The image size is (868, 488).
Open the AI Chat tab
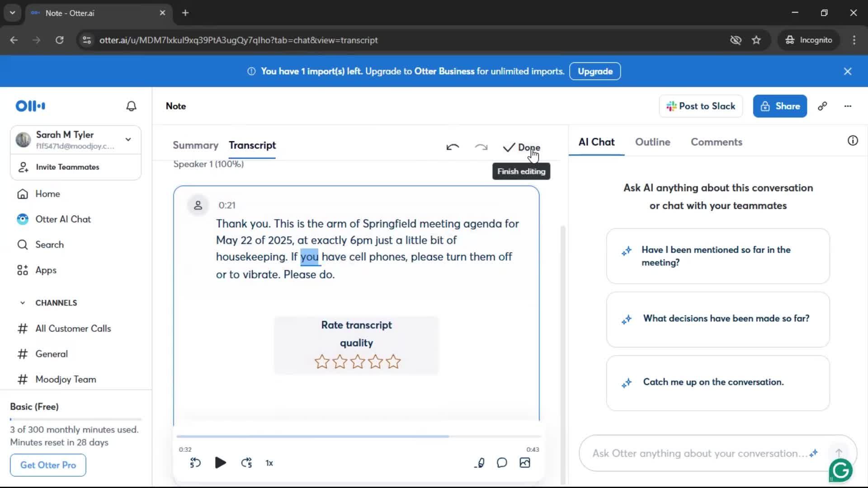tap(596, 142)
